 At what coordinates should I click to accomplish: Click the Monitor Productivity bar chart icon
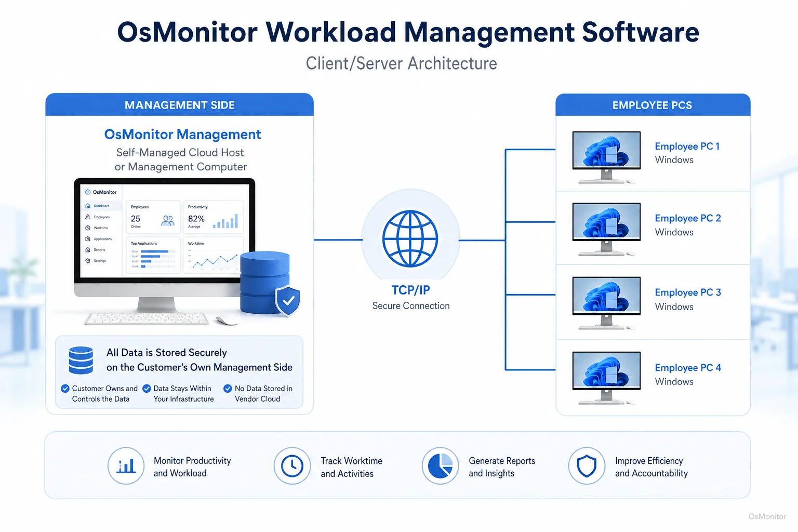[x=126, y=466]
